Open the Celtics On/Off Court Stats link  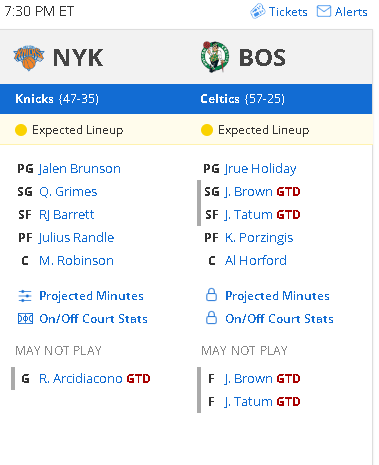click(x=279, y=319)
